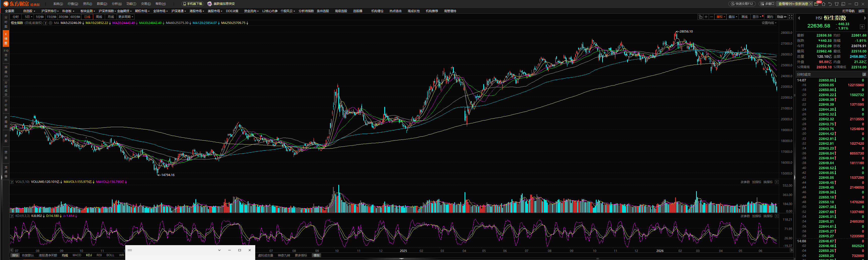
Task: Select the MACD indicator
Action: click(77, 255)
